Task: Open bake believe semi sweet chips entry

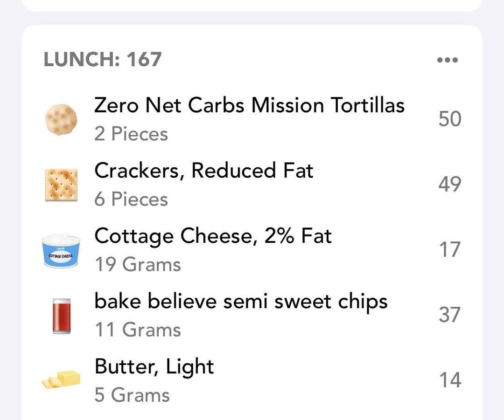Action: coord(252,316)
